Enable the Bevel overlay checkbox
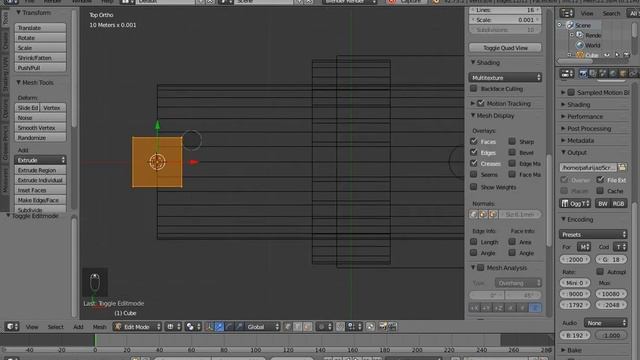This screenshot has height=360, width=640. pos(512,152)
